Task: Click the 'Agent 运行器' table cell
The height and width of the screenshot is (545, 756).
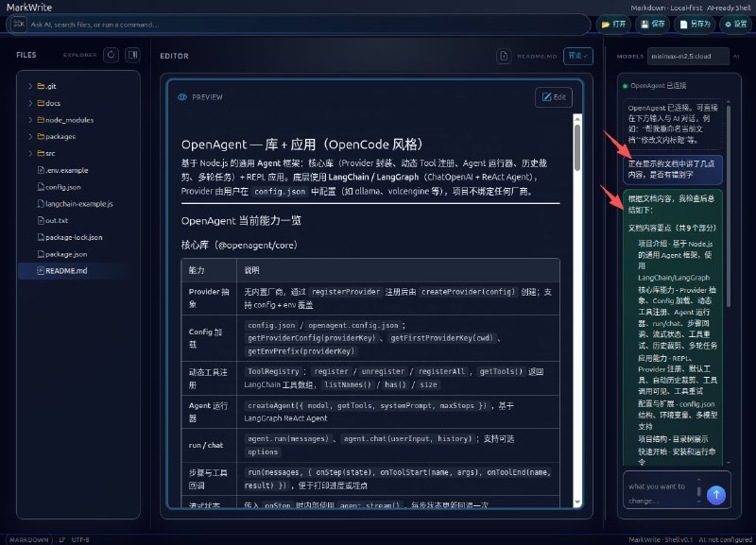Action: click(209, 412)
